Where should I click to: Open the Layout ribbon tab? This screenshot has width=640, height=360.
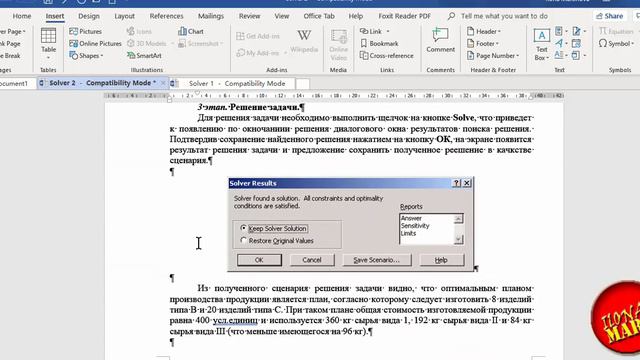(x=124, y=16)
